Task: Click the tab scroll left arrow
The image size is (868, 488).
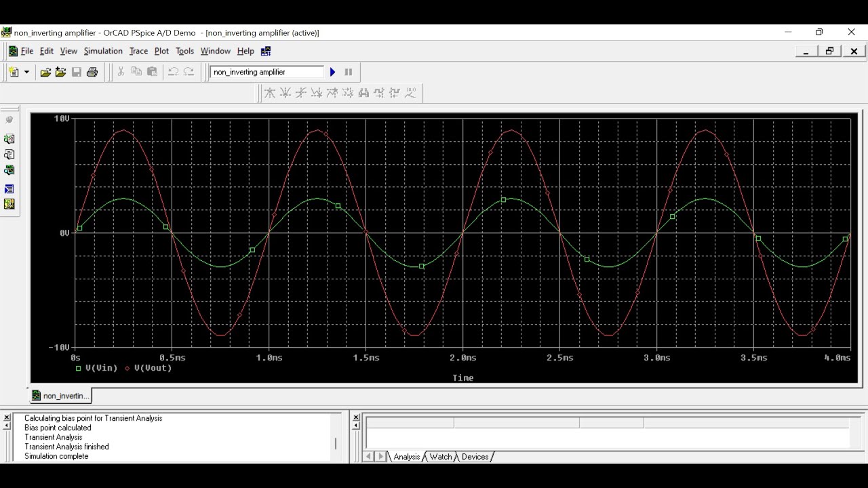Action: 369,457
